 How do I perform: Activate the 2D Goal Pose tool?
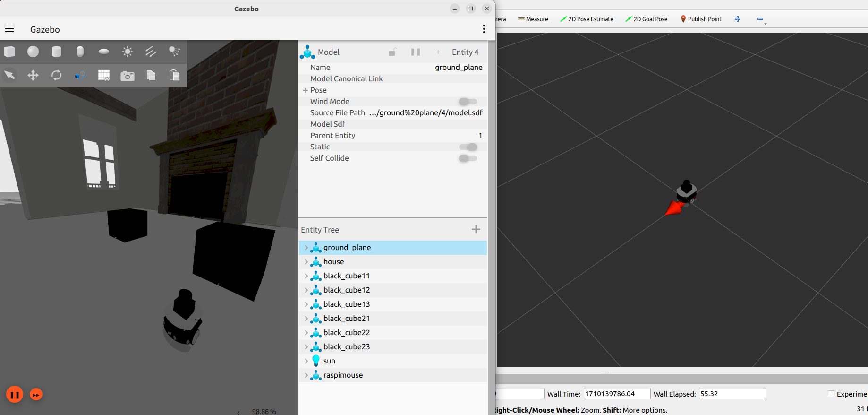646,19
